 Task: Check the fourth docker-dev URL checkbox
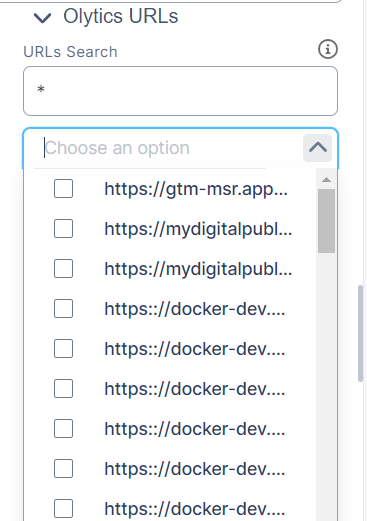point(63,428)
